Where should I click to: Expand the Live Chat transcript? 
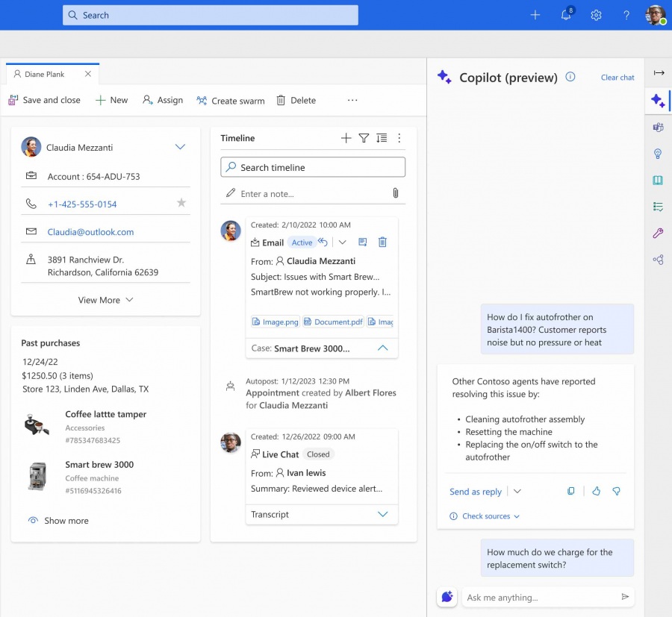tap(383, 514)
